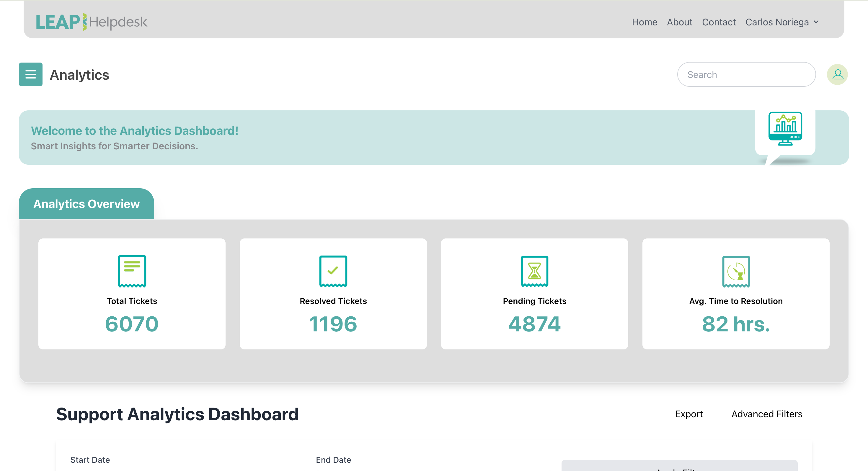Screen dimensions: 868x471
Task: Click the Total Tickets receipt icon
Action: point(132,271)
